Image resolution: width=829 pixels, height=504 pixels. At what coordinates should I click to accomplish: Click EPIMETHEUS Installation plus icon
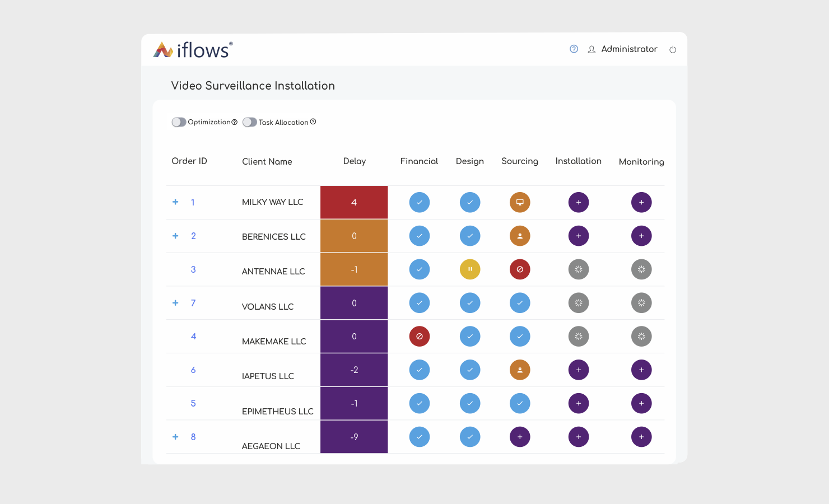pos(579,403)
